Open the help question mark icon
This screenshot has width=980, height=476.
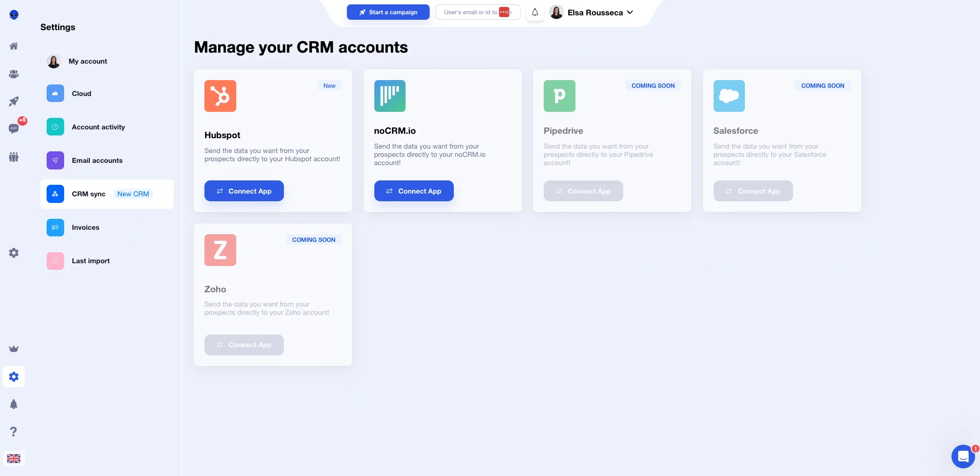14,432
